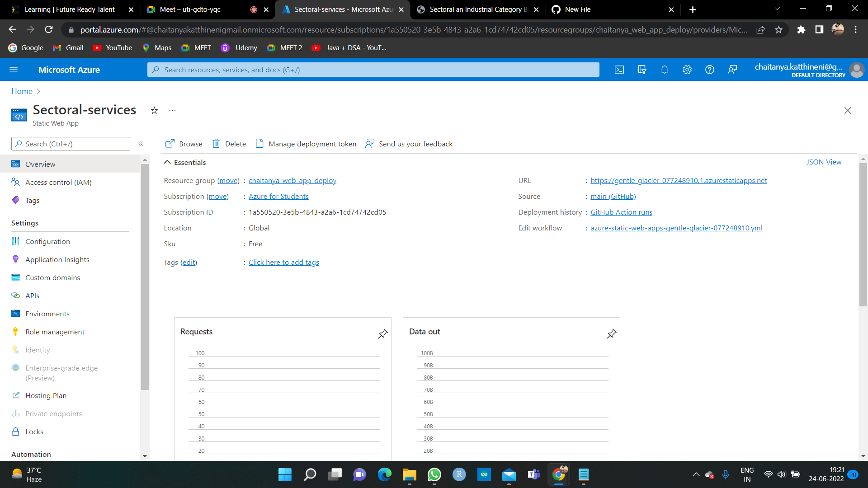Viewport: 868px width, 488px height.
Task: Collapse the resource menu sidebar
Action: tap(141, 144)
